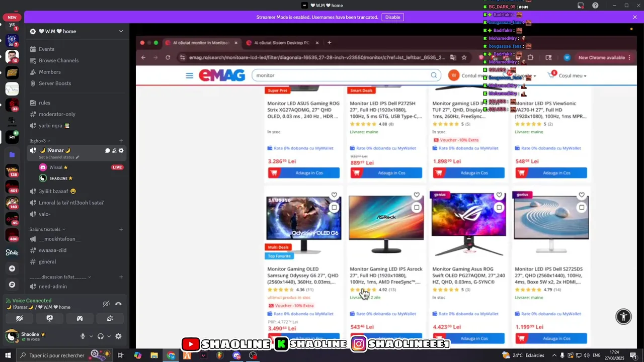Viewport: 644px width, 362px height.
Task: Add ASUS ROG Strix XG27AQDMG to cart
Action: click(304, 173)
